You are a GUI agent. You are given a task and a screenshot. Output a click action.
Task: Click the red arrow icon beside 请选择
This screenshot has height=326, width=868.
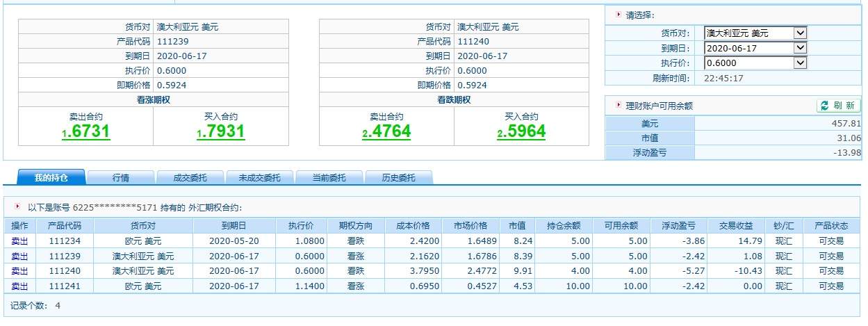tap(618, 14)
